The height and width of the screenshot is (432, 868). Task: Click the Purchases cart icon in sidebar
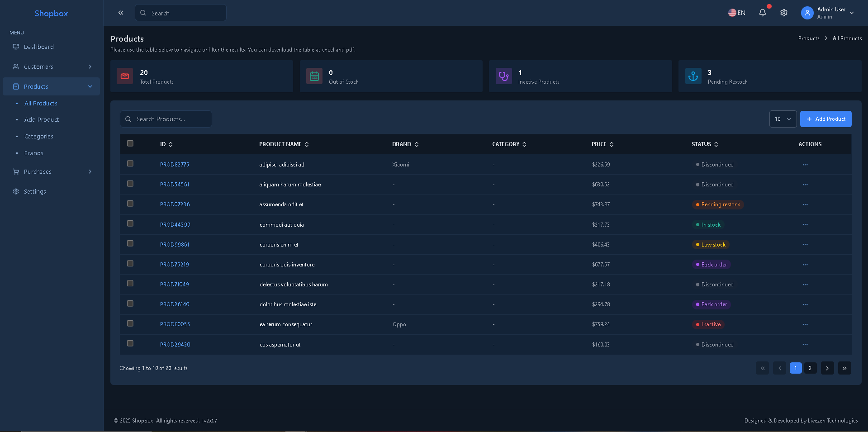pyautogui.click(x=16, y=171)
